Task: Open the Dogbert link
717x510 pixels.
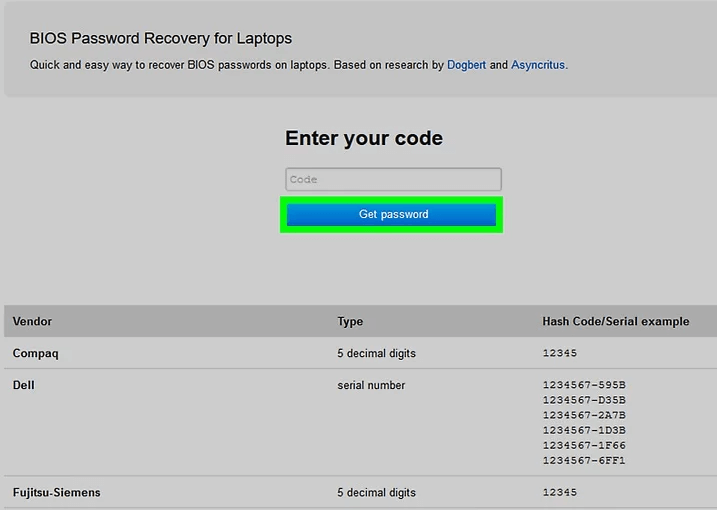Action: pyautogui.click(x=466, y=65)
